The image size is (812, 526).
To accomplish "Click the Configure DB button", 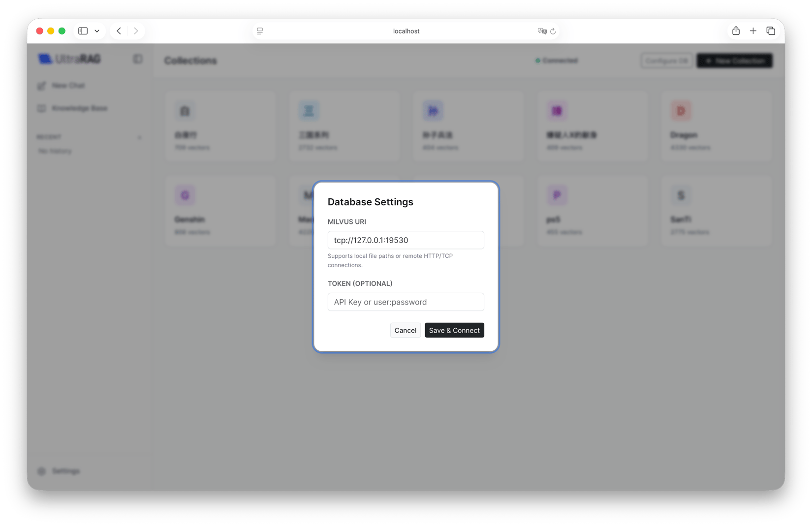I will tap(666, 61).
